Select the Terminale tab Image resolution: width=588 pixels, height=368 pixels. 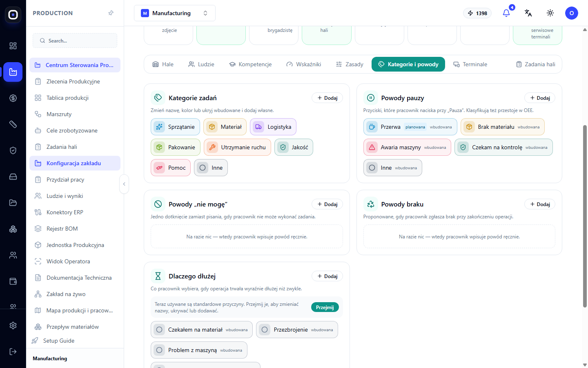point(470,64)
